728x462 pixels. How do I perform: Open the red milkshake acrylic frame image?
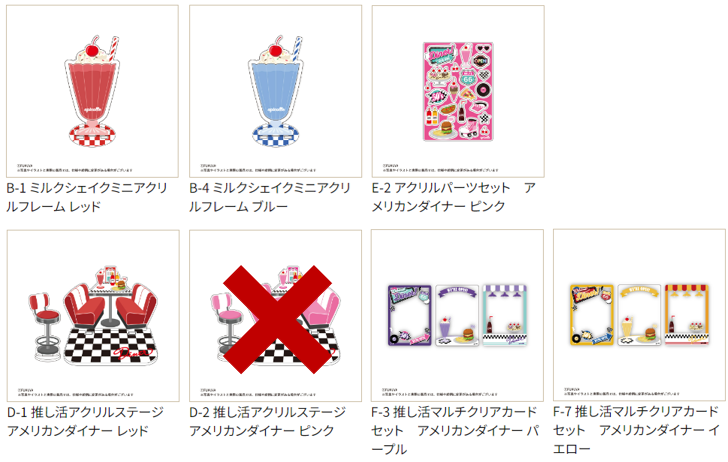click(92, 91)
